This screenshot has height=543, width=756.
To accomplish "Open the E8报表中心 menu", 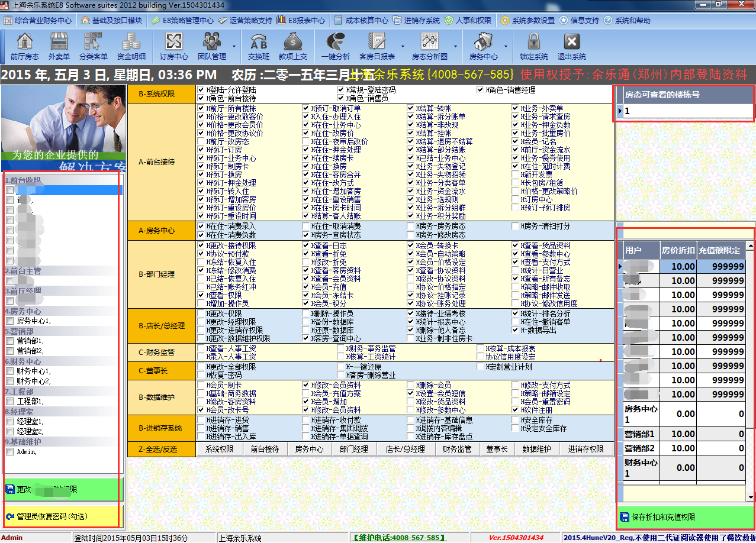I will (x=301, y=20).
